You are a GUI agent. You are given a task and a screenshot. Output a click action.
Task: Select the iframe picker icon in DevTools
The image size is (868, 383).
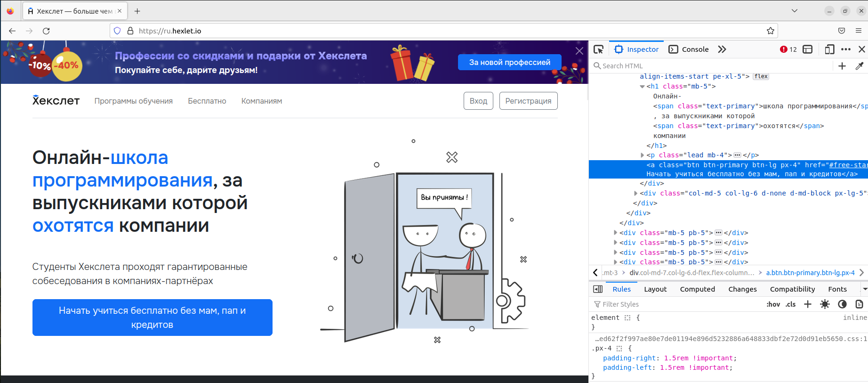(808, 49)
